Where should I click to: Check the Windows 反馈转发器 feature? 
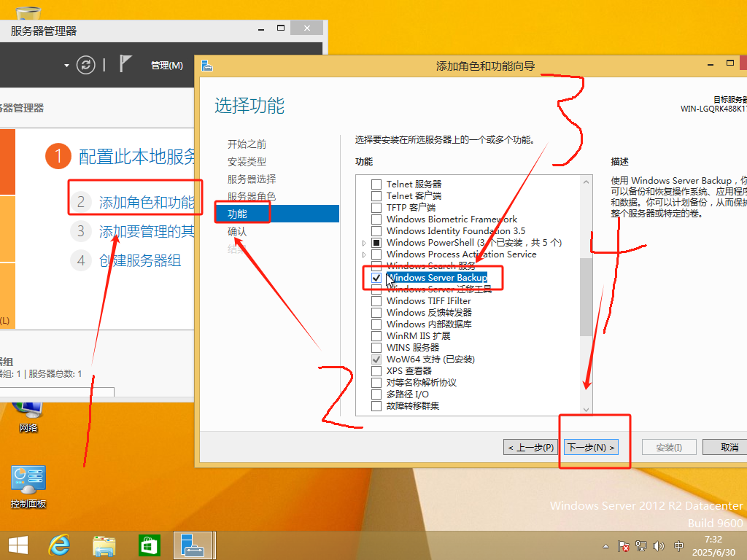tap(376, 312)
